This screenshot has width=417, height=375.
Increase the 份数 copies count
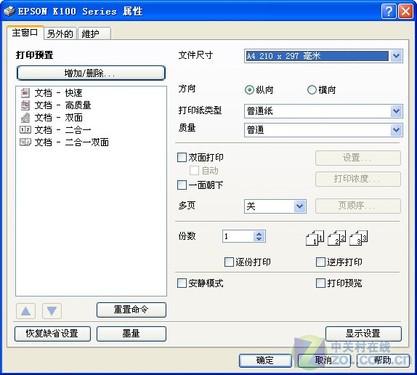259,233
